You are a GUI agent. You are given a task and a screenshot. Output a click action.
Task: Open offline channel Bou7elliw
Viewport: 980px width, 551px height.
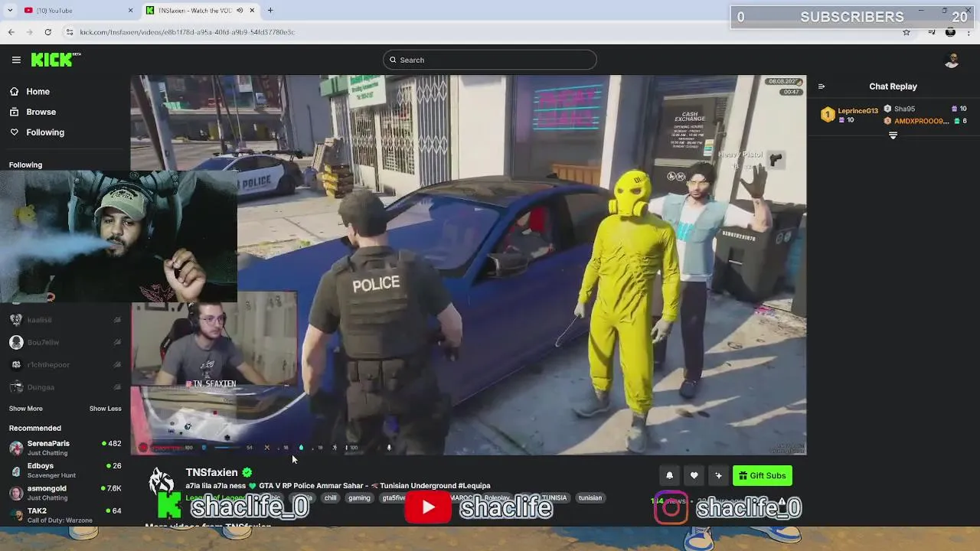[65, 342]
